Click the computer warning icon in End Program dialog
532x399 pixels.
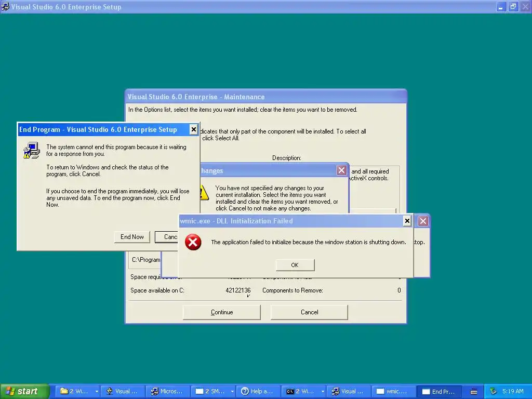(x=32, y=150)
